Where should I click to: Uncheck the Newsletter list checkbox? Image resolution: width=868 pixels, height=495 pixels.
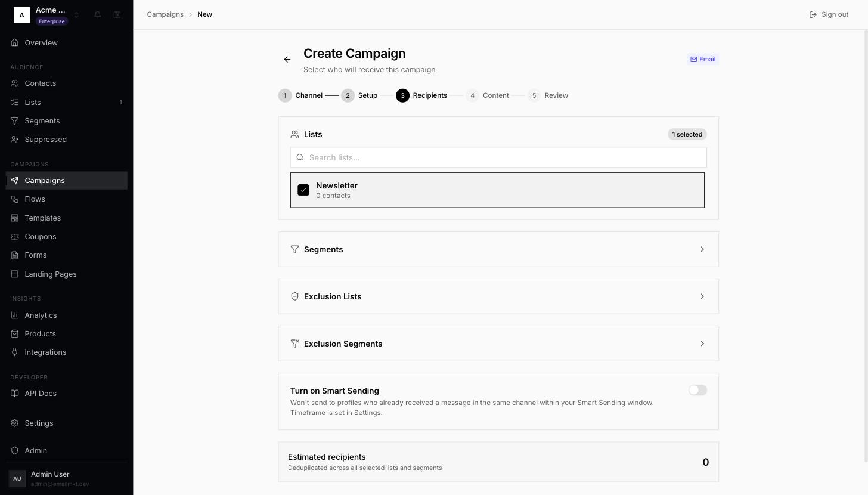(303, 190)
